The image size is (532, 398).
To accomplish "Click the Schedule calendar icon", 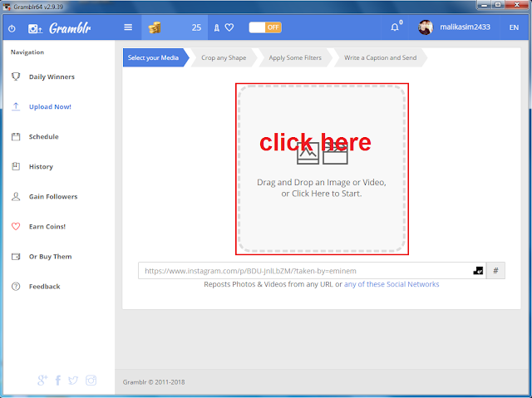I will 16,136.
